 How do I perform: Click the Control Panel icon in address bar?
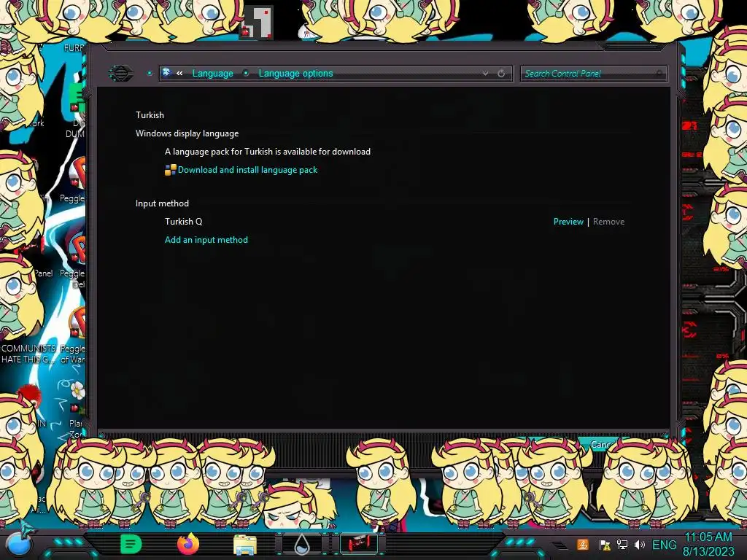point(167,73)
